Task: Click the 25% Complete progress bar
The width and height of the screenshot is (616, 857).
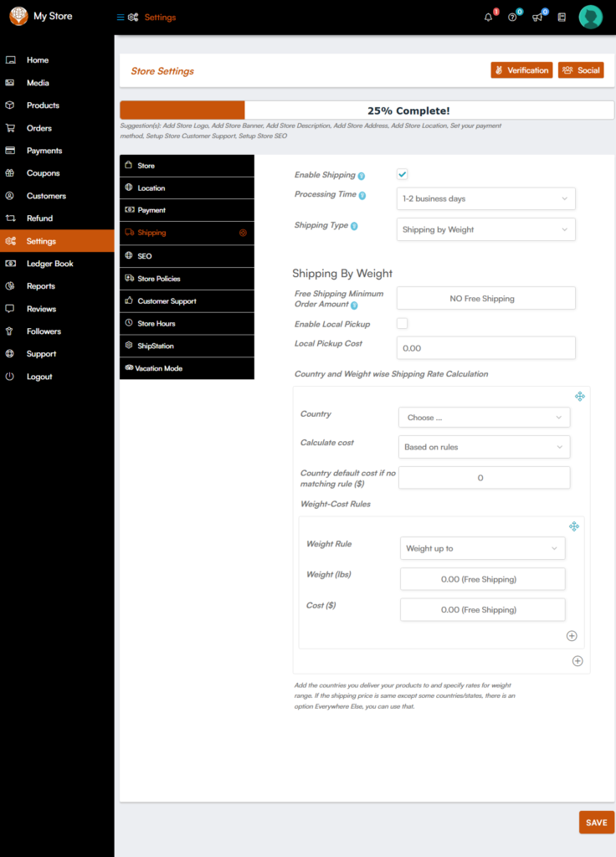Action: coord(366,110)
